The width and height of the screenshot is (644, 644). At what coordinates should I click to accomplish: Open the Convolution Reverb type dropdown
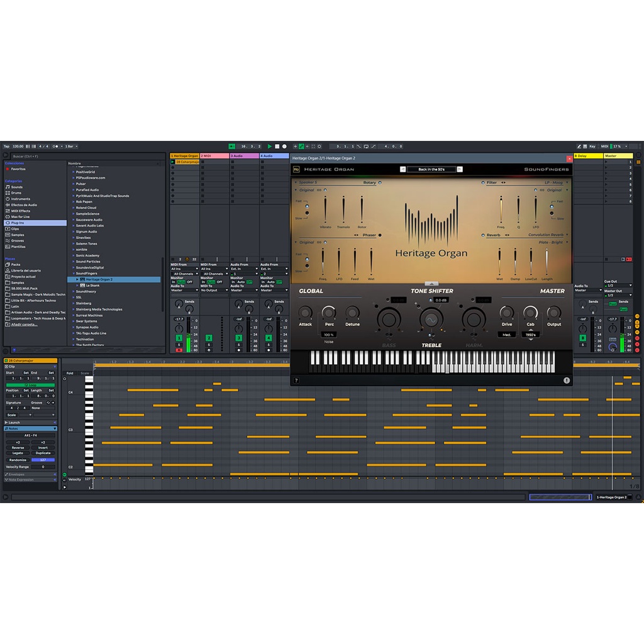548,235
